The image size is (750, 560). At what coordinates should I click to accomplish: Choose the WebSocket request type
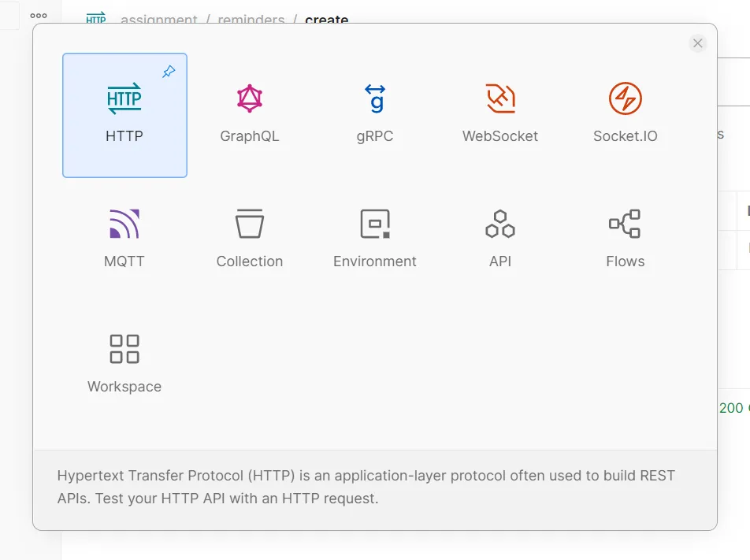click(x=499, y=115)
